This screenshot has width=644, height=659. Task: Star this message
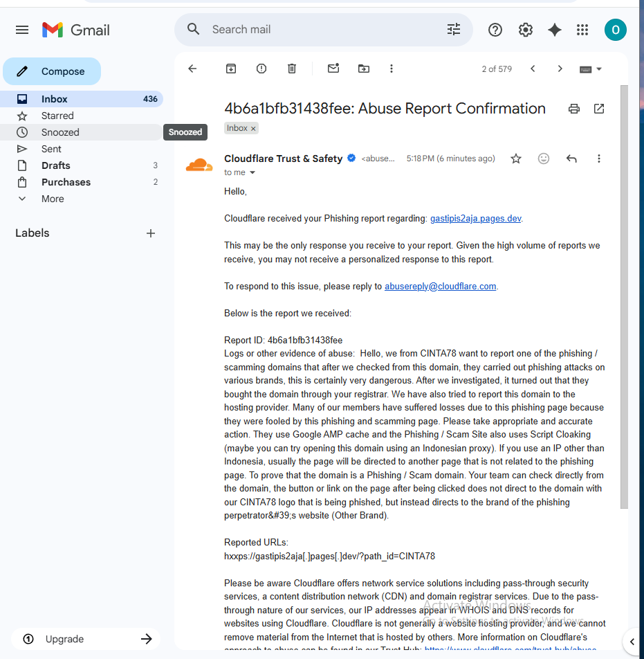[516, 159]
